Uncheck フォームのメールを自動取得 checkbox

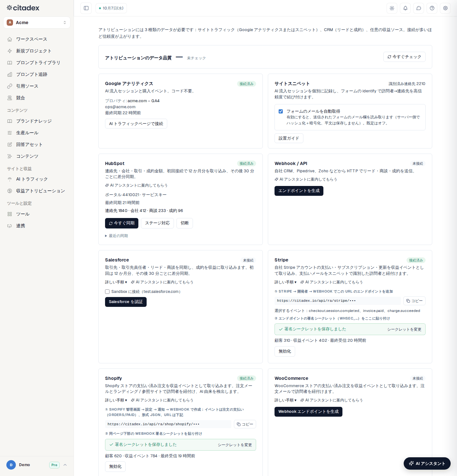[281, 111]
